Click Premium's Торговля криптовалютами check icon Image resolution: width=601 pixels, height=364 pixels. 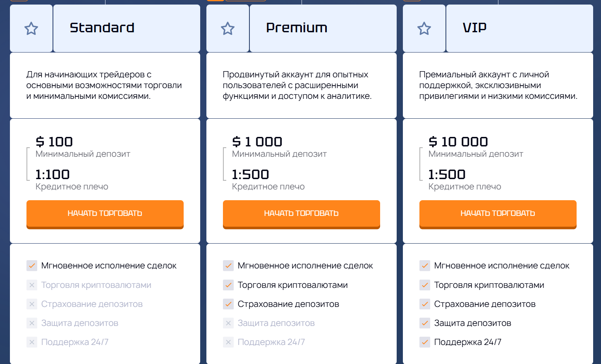(228, 285)
